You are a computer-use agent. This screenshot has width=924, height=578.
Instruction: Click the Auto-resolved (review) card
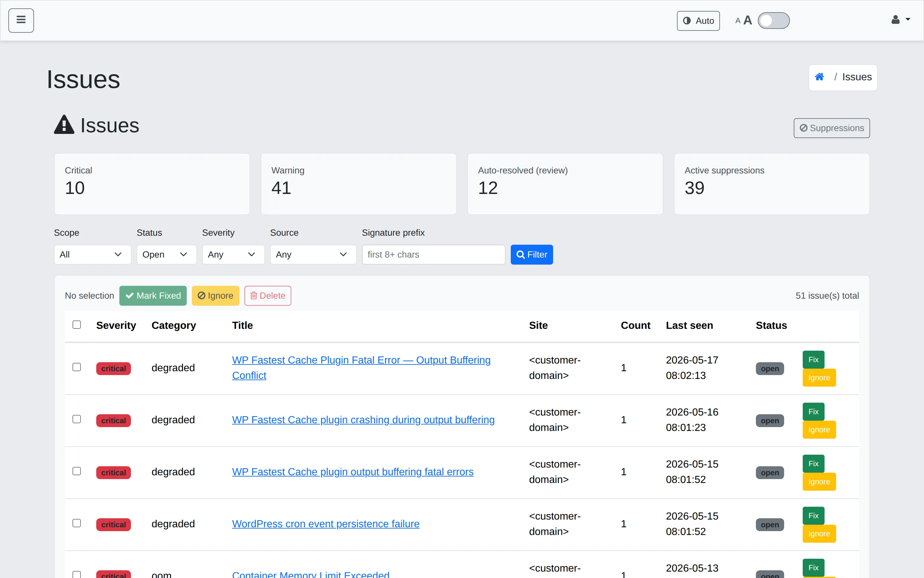point(565,184)
